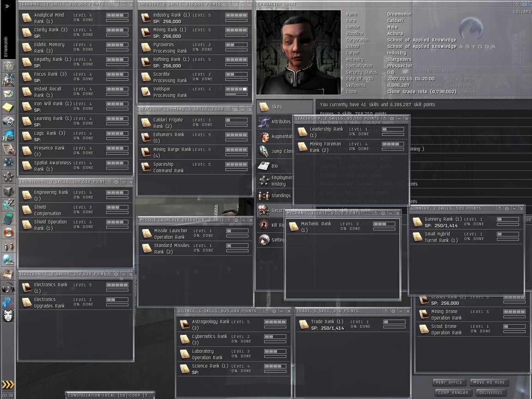Click the Move HQ Here button
This screenshot has height=399, width=532.
point(489,382)
